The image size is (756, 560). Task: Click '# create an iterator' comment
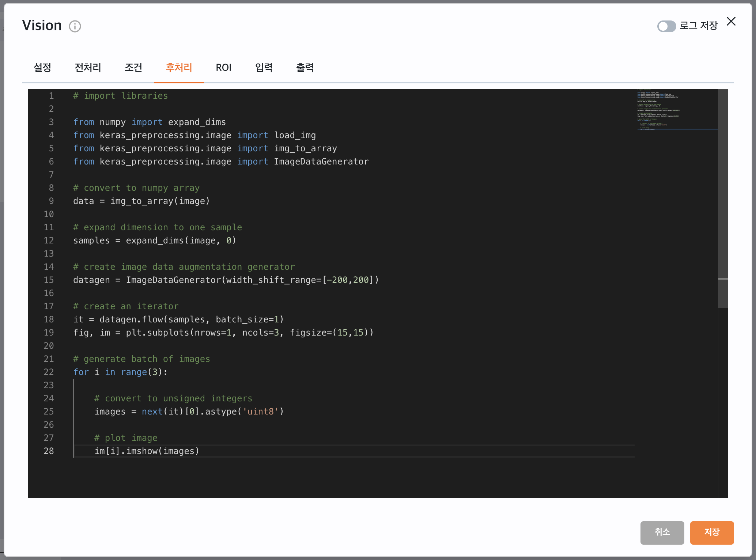(x=126, y=306)
